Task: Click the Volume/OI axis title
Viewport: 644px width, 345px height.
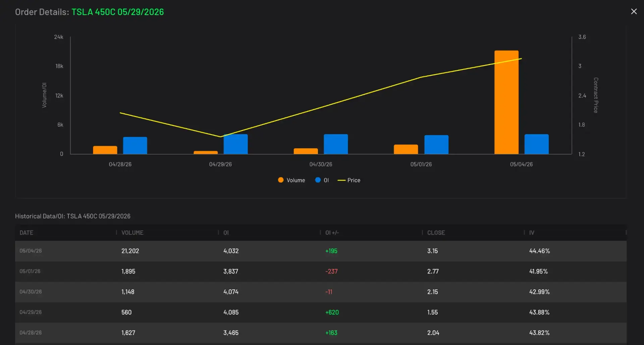Action: tap(44, 95)
